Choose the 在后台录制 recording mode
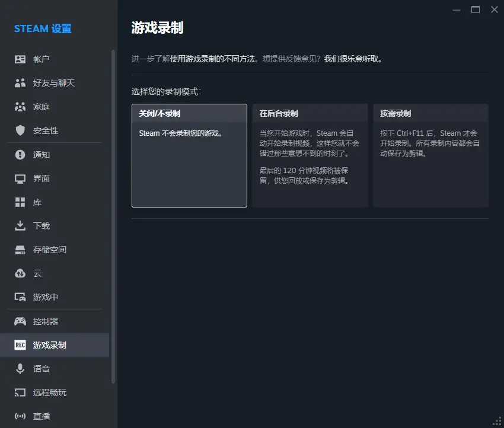 point(310,155)
